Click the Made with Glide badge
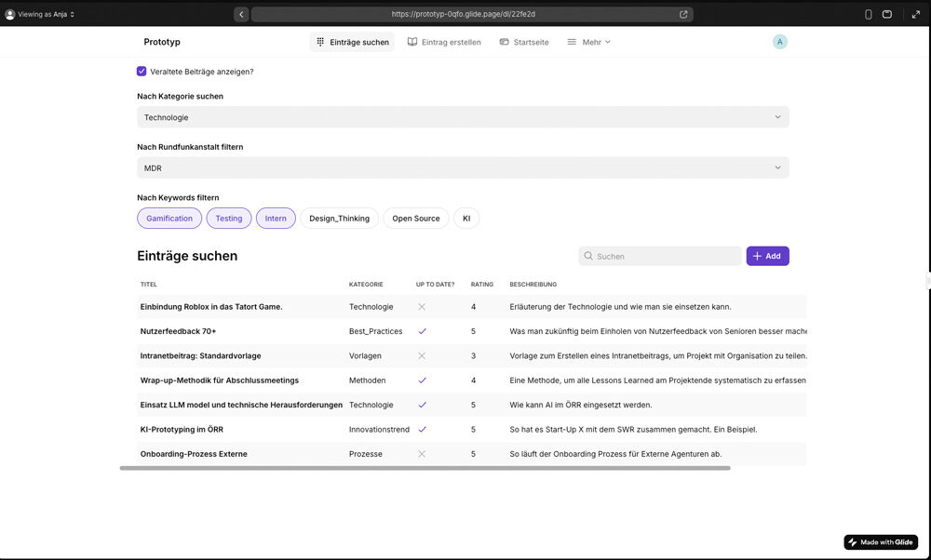Image resolution: width=931 pixels, height=560 pixels. [x=881, y=542]
